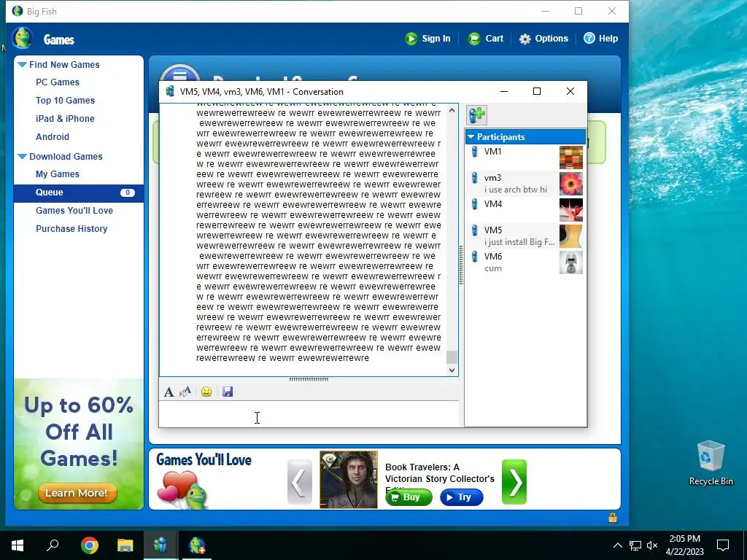This screenshot has width=747, height=560.
Task: Select iPad & iPhone sidebar item
Action: 65,119
